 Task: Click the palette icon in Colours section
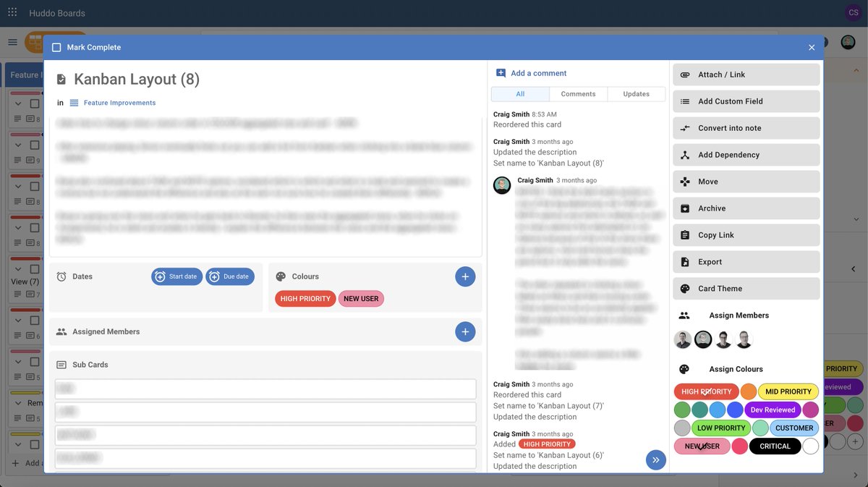281,276
